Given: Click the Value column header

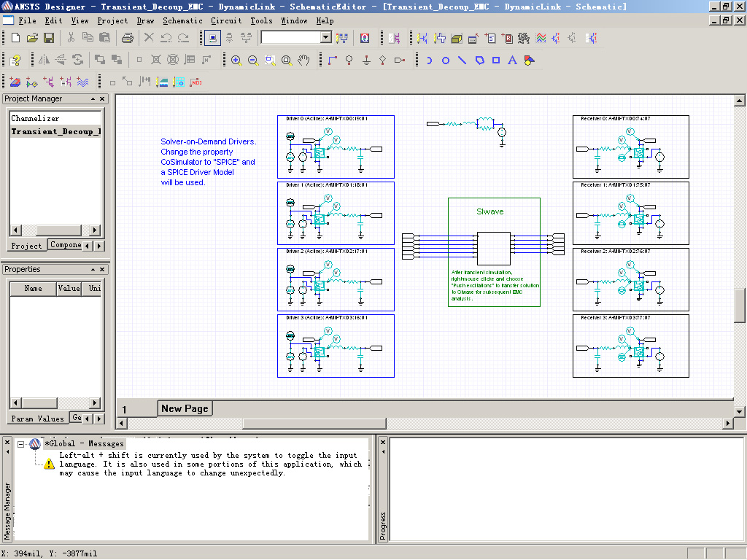Looking at the screenshot, I should (x=69, y=289).
